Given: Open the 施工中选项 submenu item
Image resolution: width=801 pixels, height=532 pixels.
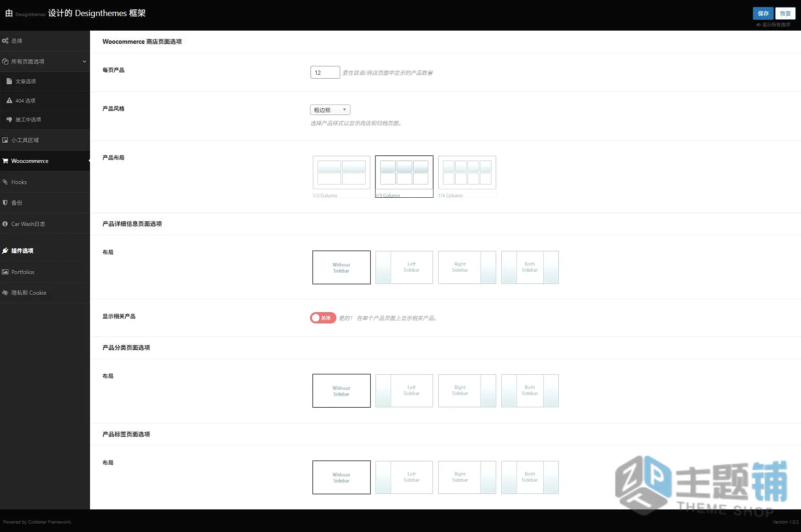Looking at the screenshot, I should (x=45, y=120).
